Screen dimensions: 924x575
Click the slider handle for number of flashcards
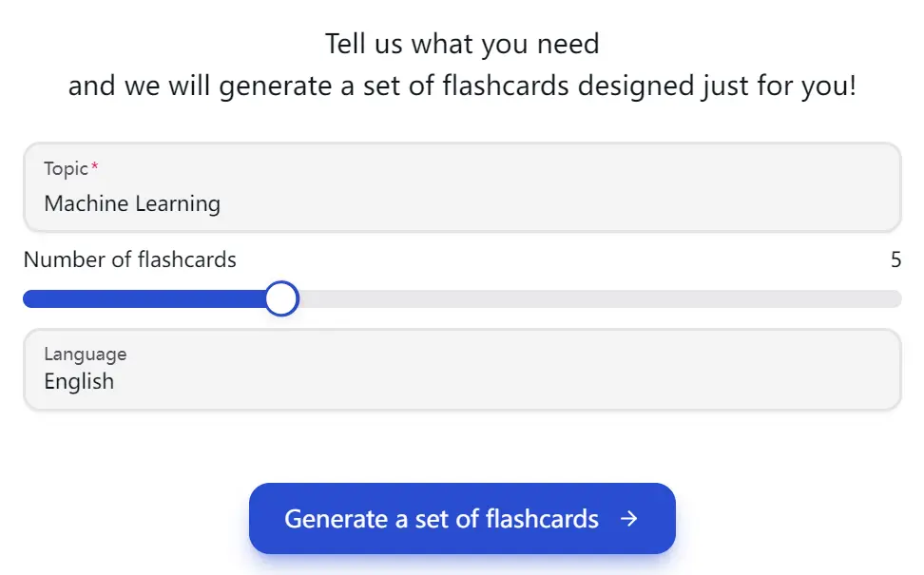tap(282, 298)
